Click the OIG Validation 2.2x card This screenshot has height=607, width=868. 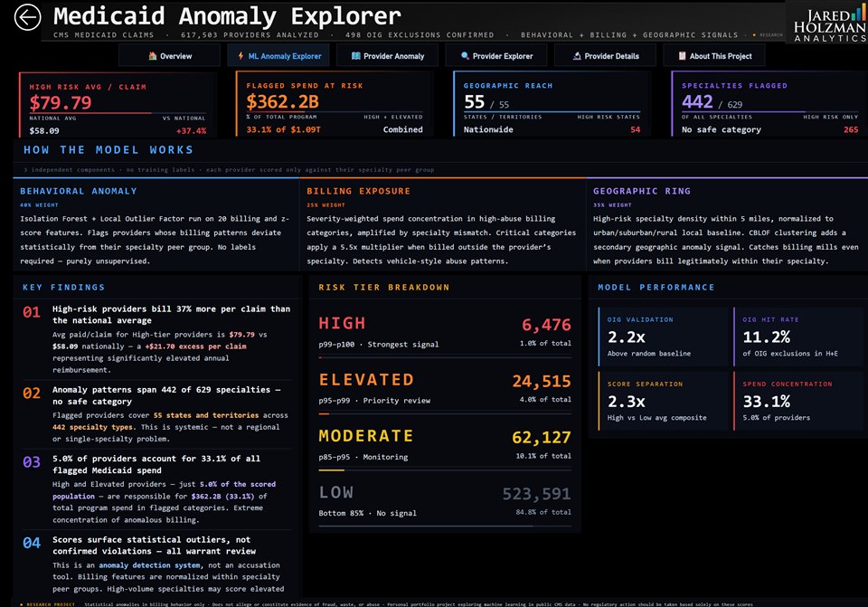tap(663, 337)
